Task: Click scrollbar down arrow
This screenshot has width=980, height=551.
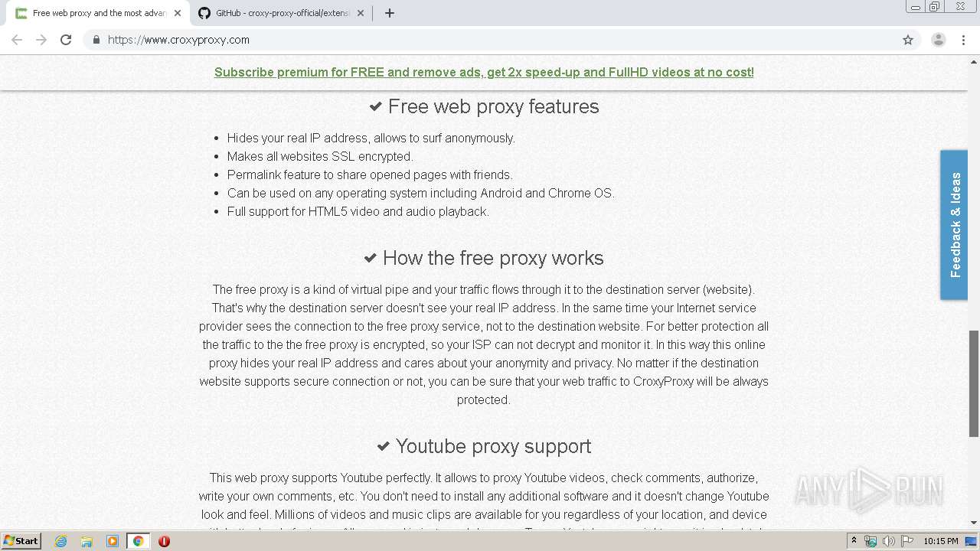Action: [974, 523]
